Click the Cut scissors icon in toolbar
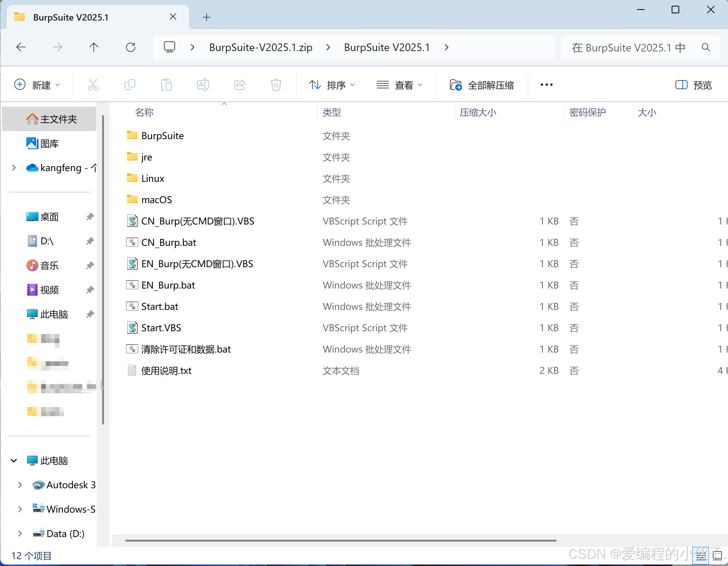 point(93,85)
